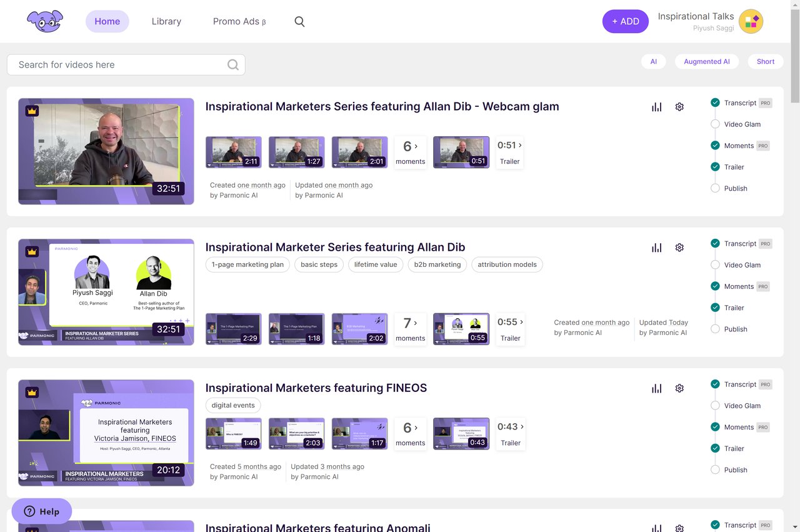Open analytics chart icon for FINEOS video
This screenshot has width=800, height=532.
point(656,388)
